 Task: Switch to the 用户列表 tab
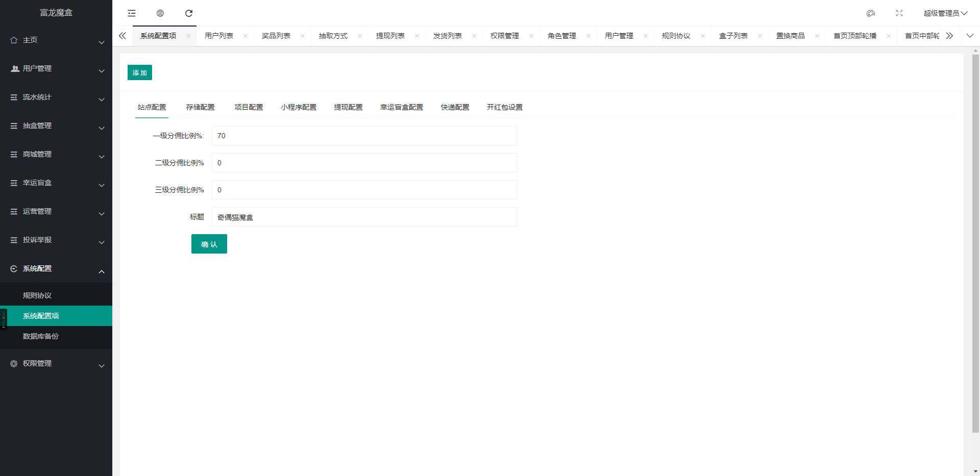pos(219,36)
